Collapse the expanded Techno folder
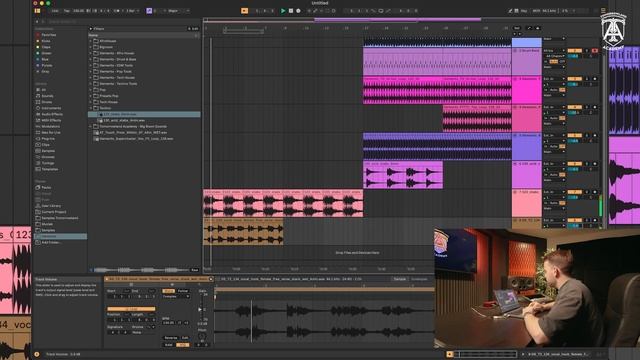This screenshot has height=360, width=640. (91, 108)
